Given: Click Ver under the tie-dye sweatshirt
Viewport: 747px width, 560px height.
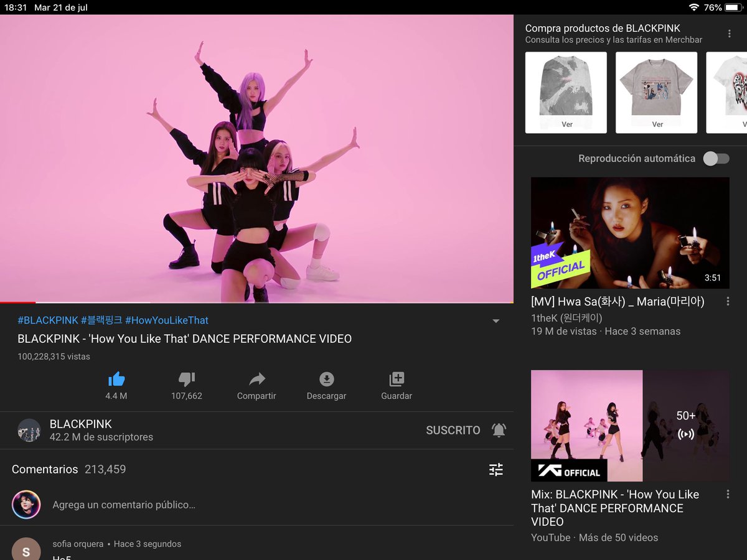Looking at the screenshot, I should click(x=567, y=124).
